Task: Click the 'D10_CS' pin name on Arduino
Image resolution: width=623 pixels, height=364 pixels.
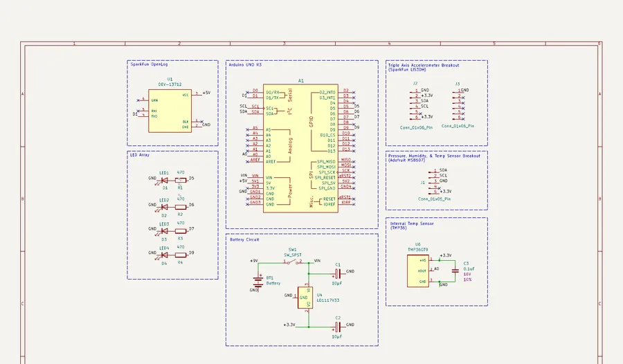Action: point(328,135)
